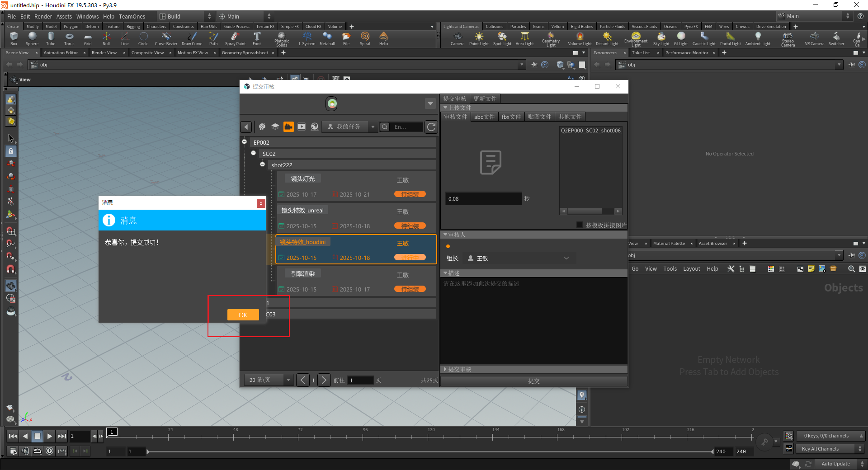
Task: Enable the 按模板拼接图片 checkbox
Action: (x=580, y=225)
